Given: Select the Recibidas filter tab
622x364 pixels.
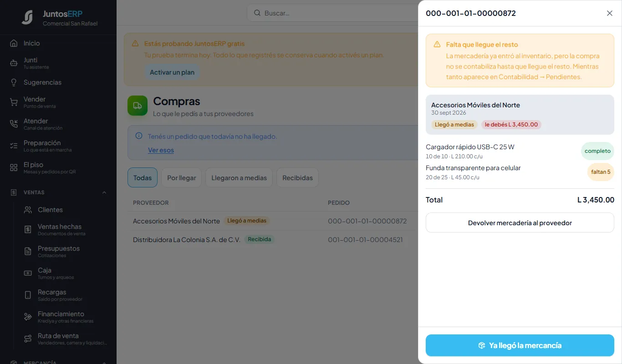Looking at the screenshot, I should [297, 177].
